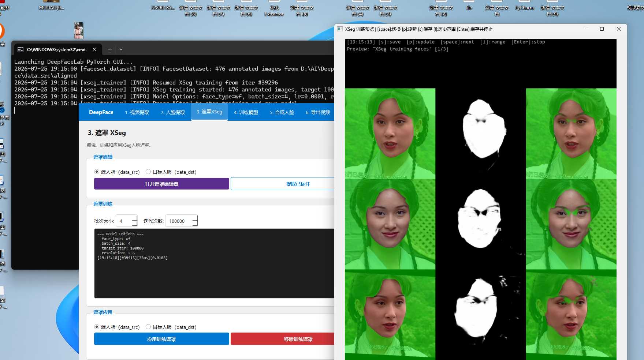Open the desktop item named file
The image size is (644, 360).
pos(469,5)
